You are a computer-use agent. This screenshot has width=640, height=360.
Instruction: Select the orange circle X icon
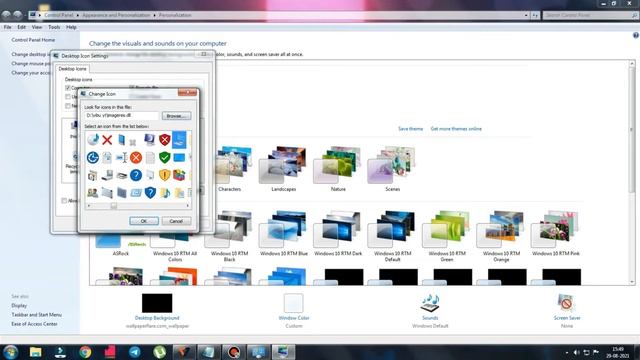click(x=136, y=158)
